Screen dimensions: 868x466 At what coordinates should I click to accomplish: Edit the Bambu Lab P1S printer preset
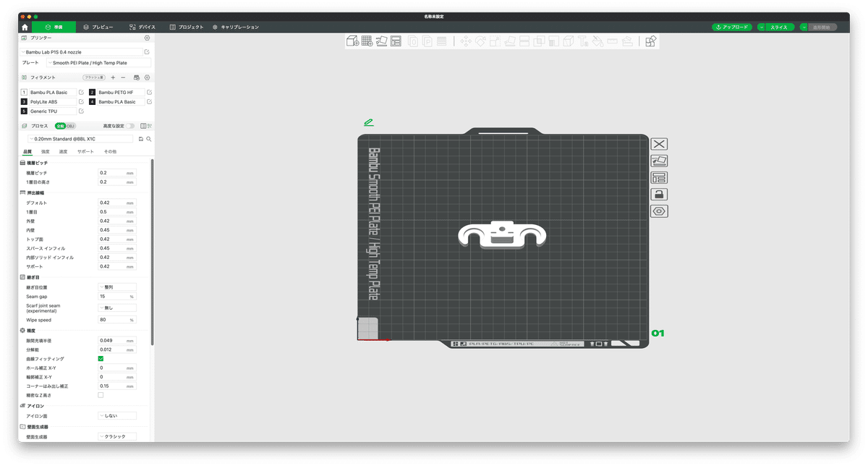tap(147, 52)
